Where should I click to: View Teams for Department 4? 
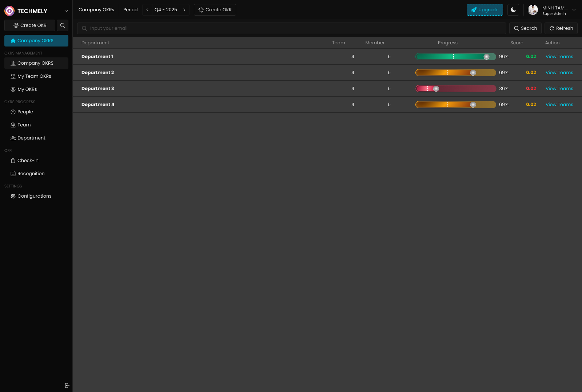pyautogui.click(x=559, y=105)
